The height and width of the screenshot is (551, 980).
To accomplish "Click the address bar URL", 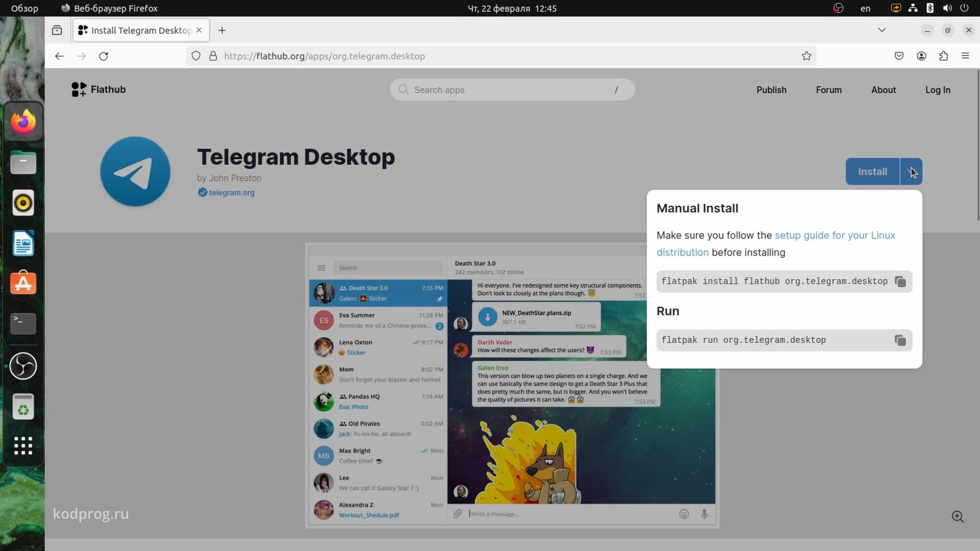I will click(x=325, y=56).
